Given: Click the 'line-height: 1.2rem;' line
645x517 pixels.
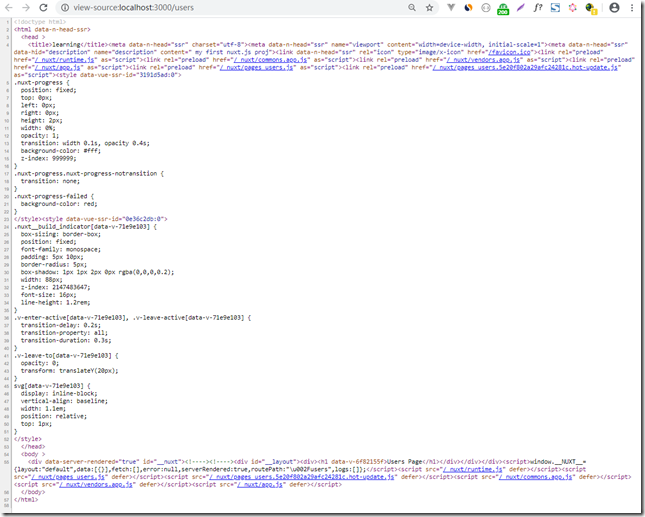Looking at the screenshot, I should 56,302.
